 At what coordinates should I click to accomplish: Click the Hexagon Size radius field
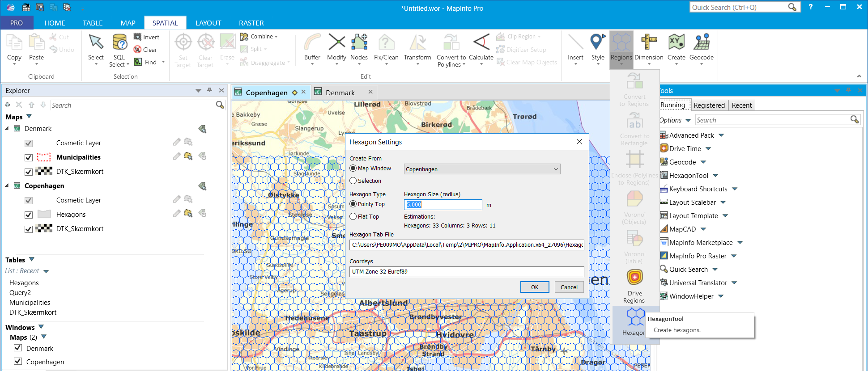[443, 204]
